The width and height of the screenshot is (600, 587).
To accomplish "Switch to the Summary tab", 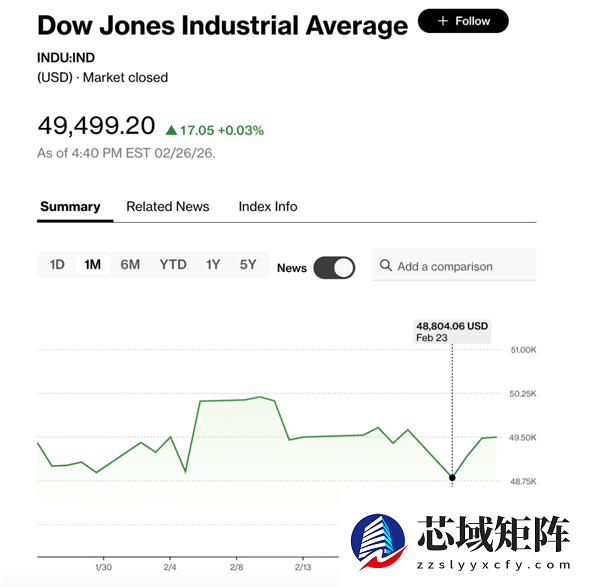I will [x=70, y=207].
